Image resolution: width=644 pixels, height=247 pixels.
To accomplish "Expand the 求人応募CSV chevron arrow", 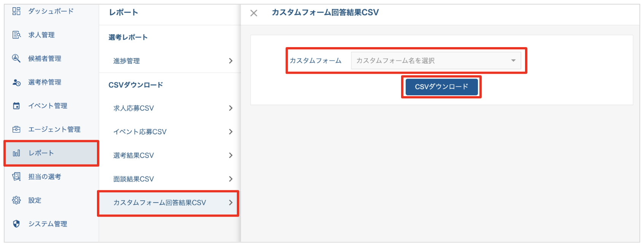I will (230, 108).
